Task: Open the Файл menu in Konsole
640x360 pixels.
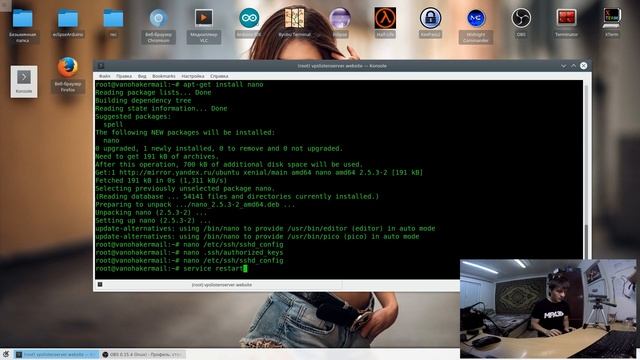Action: 104,76
